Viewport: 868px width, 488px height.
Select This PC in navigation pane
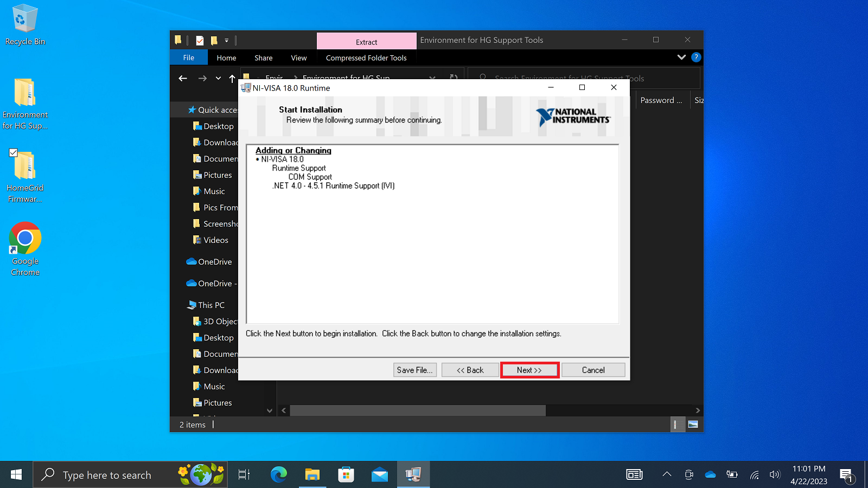coord(205,305)
